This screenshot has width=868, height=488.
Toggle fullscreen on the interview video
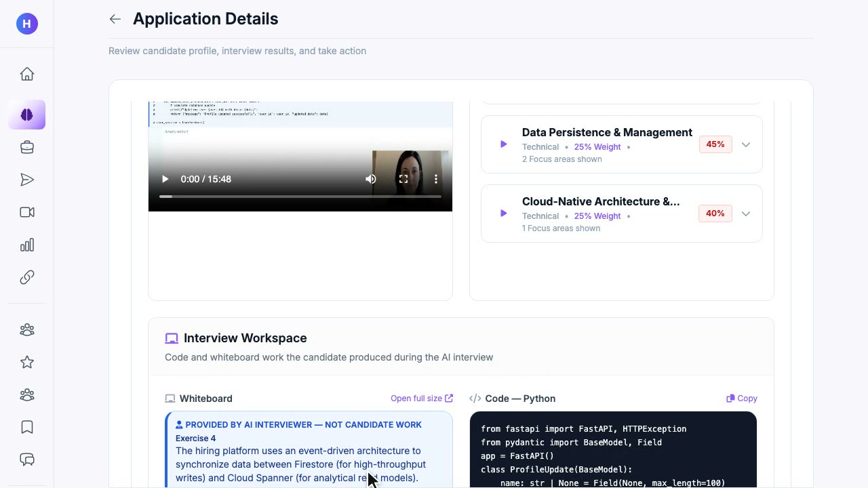coord(403,179)
